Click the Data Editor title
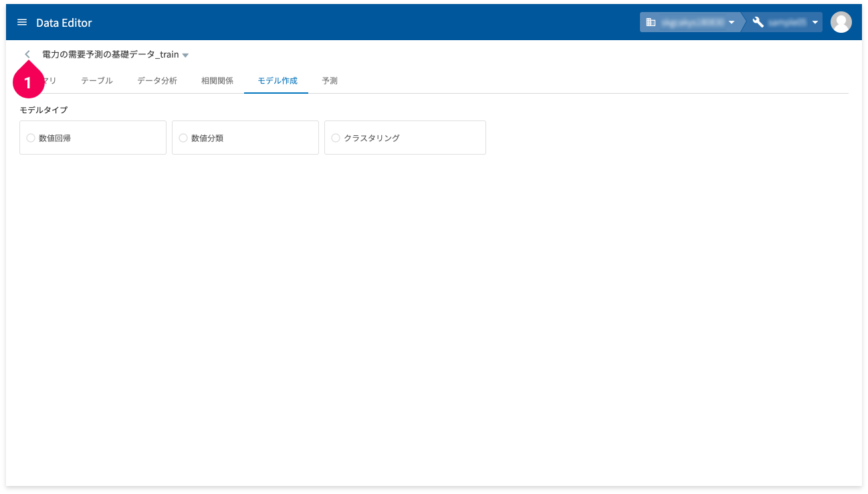 (x=64, y=23)
